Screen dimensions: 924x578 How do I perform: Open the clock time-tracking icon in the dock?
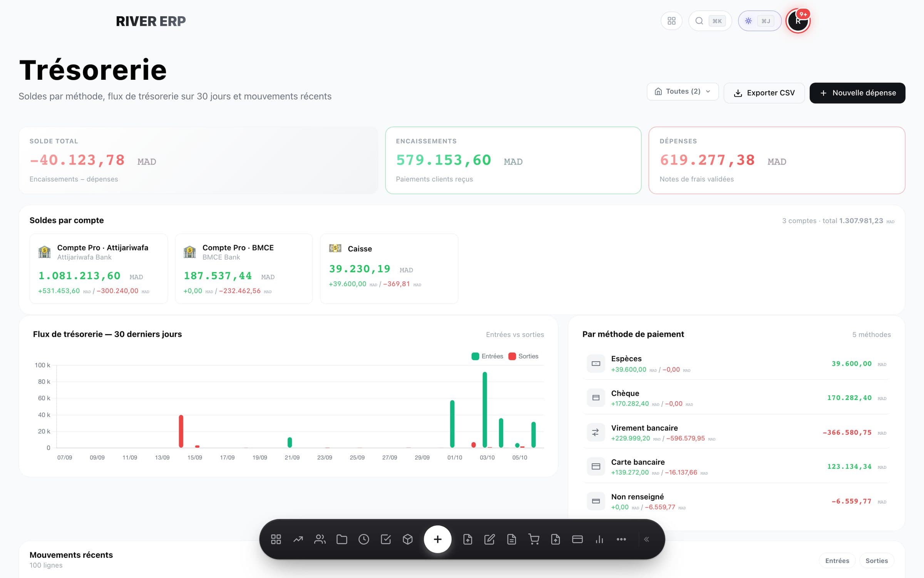coord(364,539)
